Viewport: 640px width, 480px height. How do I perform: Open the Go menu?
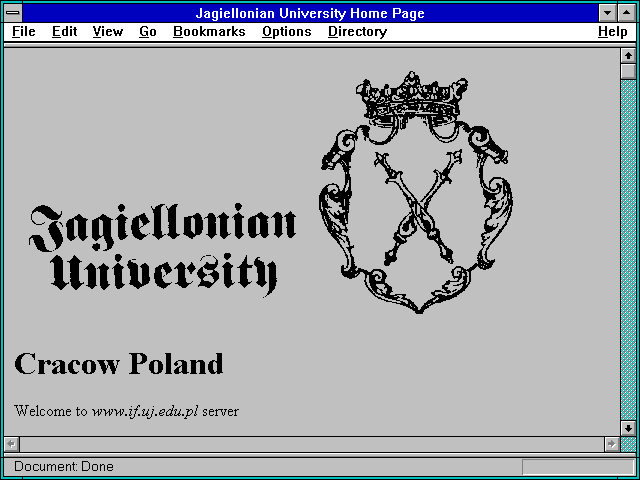click(148, 32)
